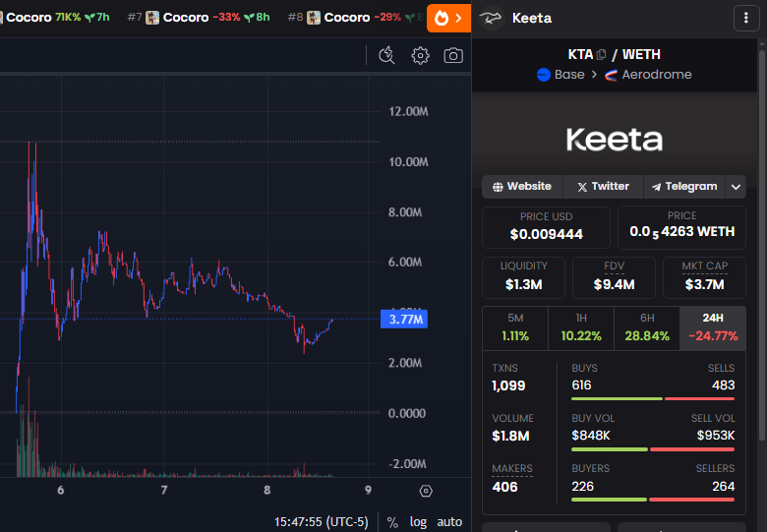
Task: Click the Base chain icon
Action: coord(544,75)
